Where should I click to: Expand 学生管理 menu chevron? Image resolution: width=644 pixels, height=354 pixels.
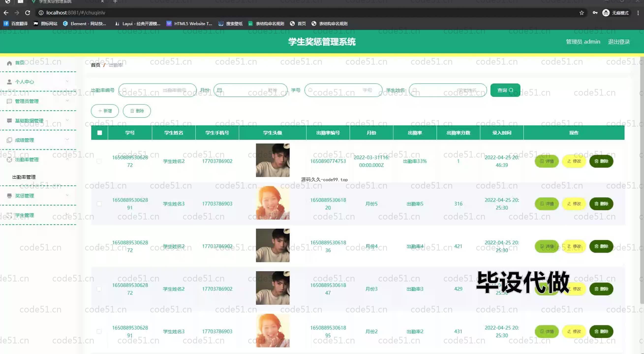67,215
